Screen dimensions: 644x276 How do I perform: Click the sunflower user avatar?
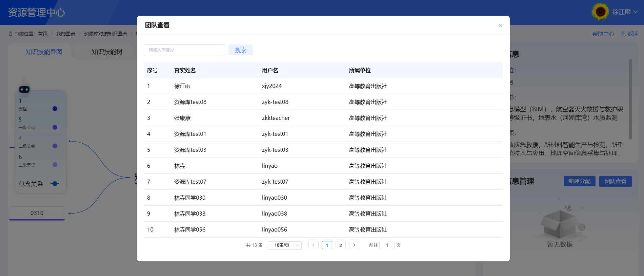[600, 12]
